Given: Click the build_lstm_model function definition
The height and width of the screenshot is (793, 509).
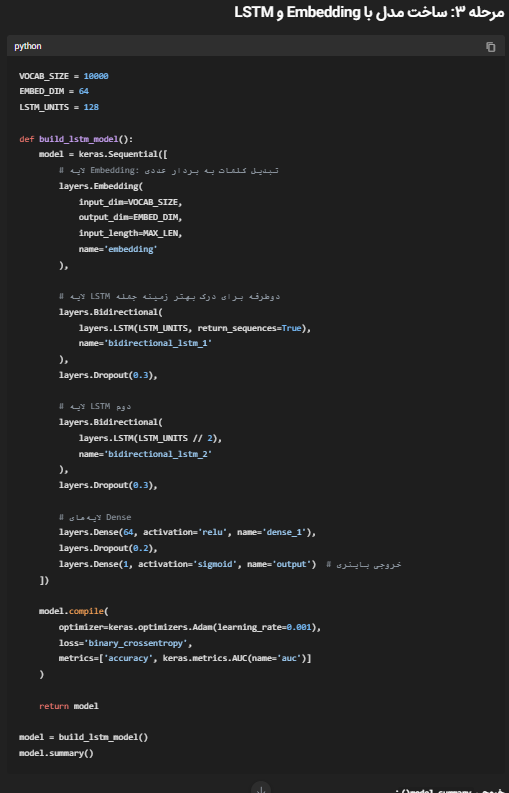Looking at the screenshot, I should click(x=76, y=139).
